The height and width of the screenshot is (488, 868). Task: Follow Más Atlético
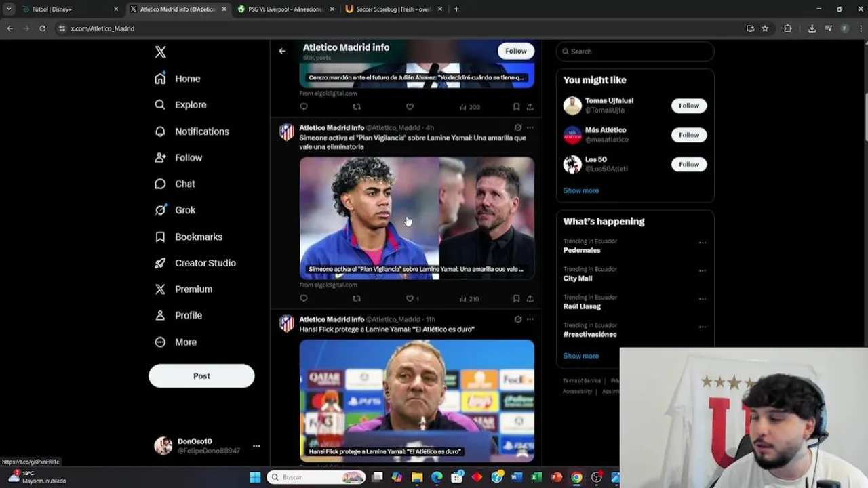coord(689,135)
